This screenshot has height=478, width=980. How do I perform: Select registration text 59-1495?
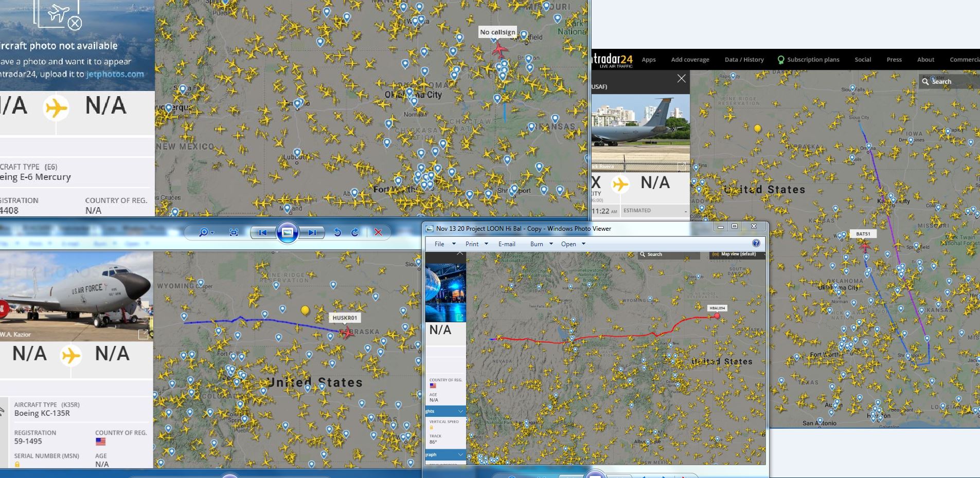(28, 442)
